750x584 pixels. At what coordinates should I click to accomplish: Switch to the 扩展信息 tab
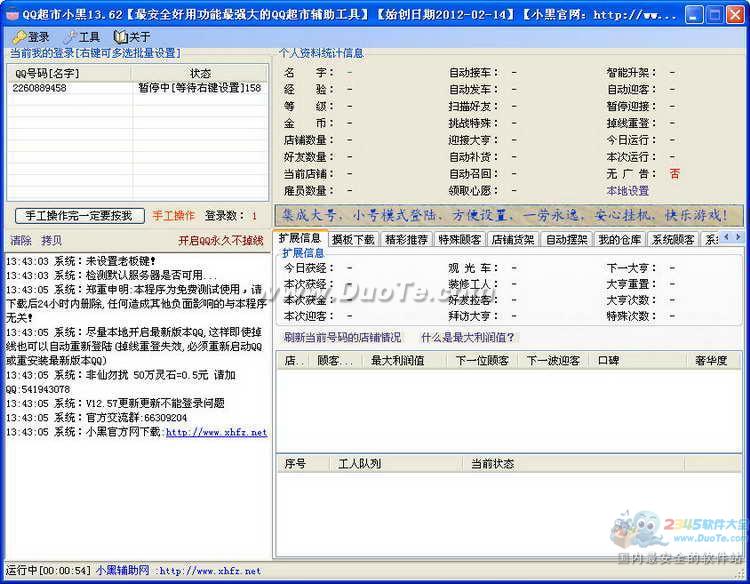(300, 238)
